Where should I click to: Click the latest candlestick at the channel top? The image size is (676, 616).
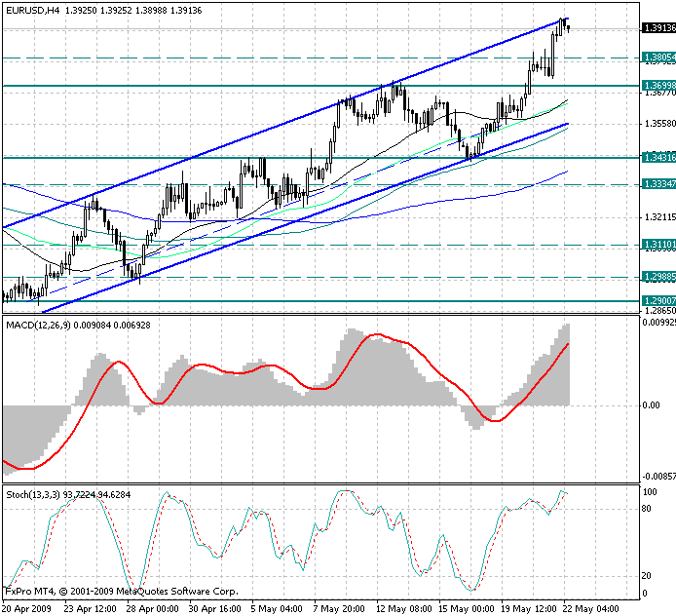569,28
